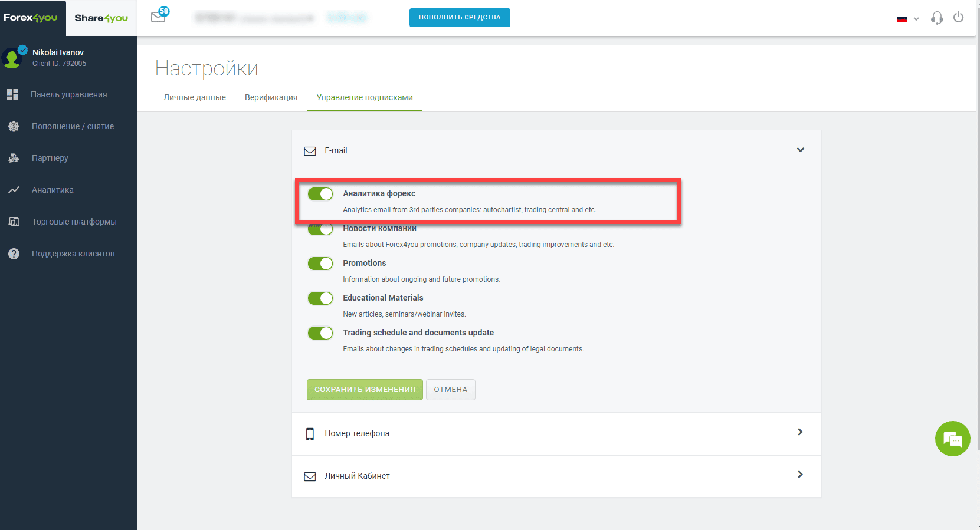
Task: Click the Поддержка клиентов question icon
Action: (x=14, y=254)
